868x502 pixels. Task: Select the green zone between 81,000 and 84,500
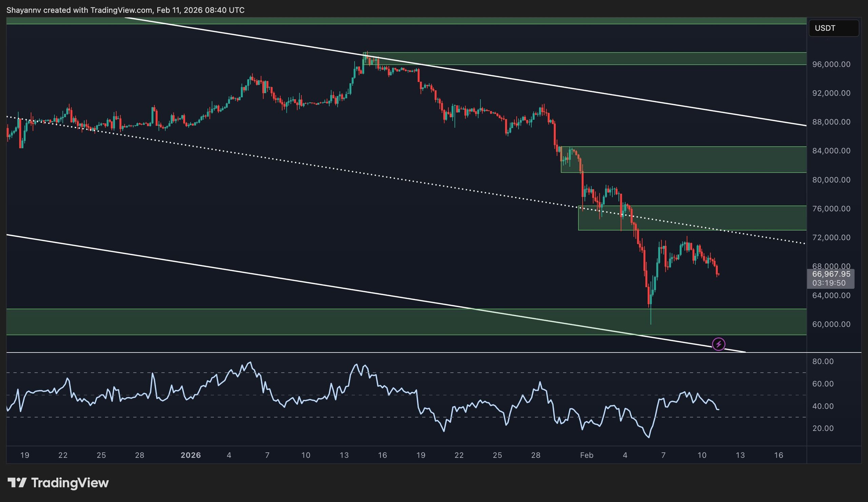tap(689, 159)
